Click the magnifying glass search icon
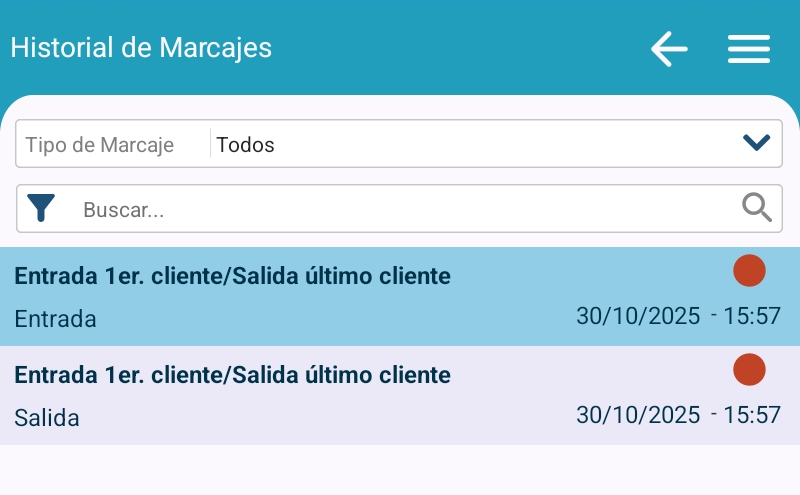Screen dimensions: 800x495 click(757, 208)
